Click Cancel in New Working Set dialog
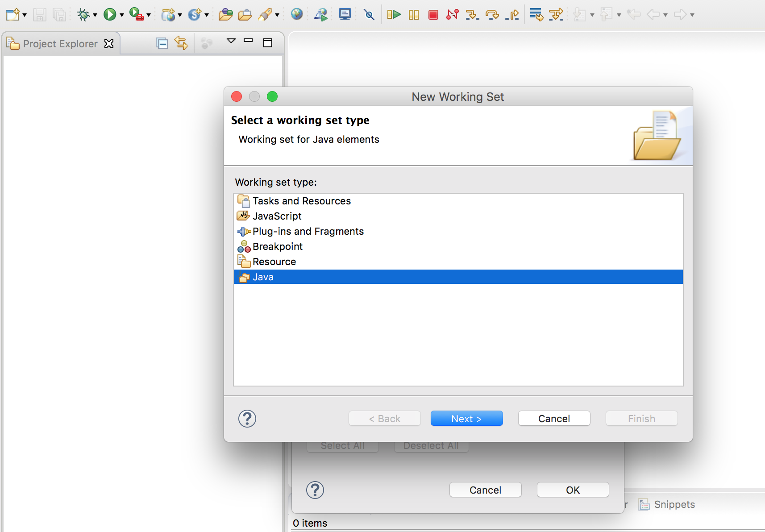Image resolution: width=765 pixels, height=532 pixels. (554, 419)
